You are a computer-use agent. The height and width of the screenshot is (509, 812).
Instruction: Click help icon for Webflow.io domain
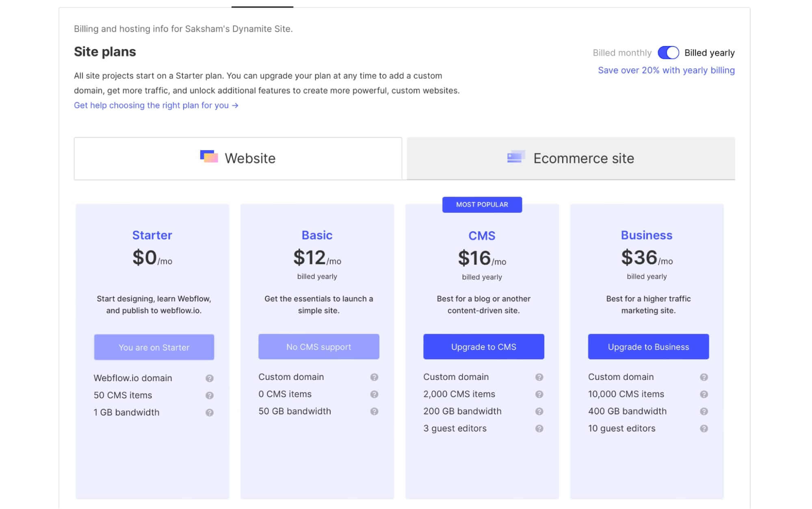pos(210,378)
